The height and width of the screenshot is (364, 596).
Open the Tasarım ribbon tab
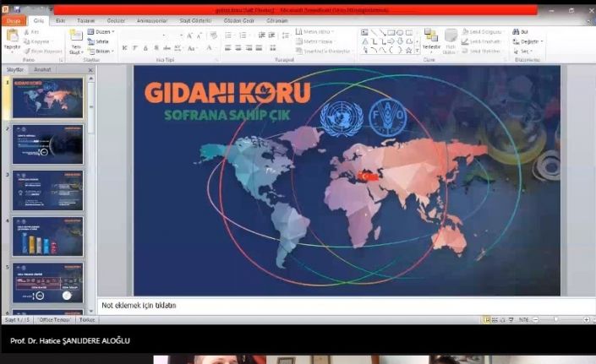coord(84,19)
